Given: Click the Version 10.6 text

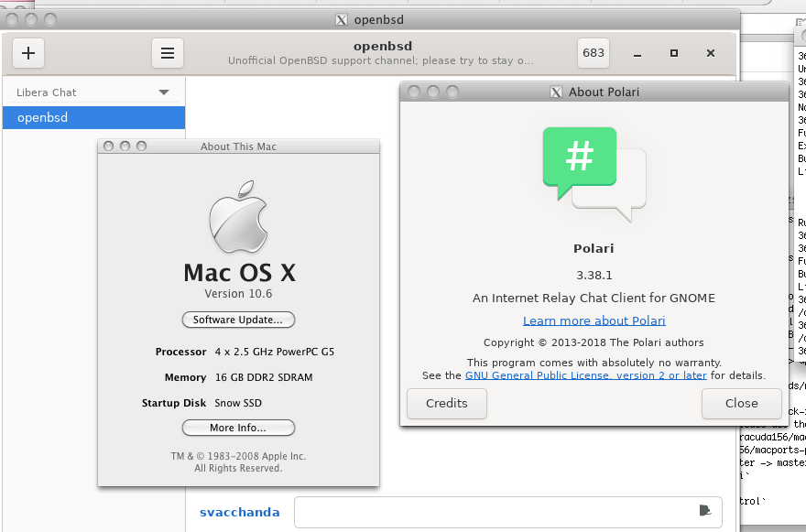Looking at the screenshot, I should [x=238, y=294].
